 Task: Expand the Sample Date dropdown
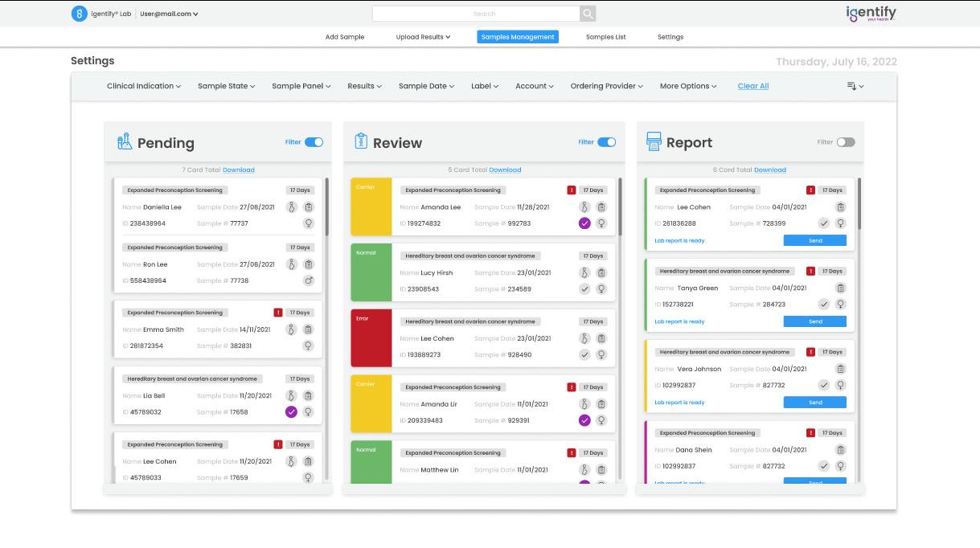426,86
